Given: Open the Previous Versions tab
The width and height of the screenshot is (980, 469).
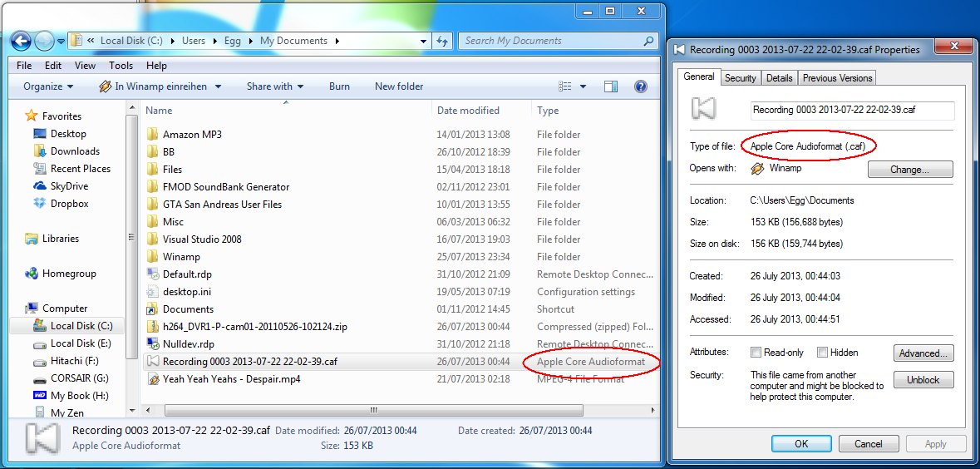Looking at the screenshot, I should (838, 78).
